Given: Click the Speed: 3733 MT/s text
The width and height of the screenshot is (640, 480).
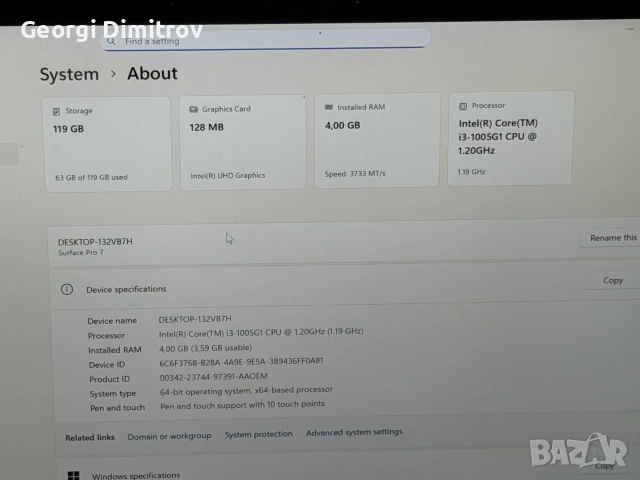Looking at the screenshot, I should point(355,174).
